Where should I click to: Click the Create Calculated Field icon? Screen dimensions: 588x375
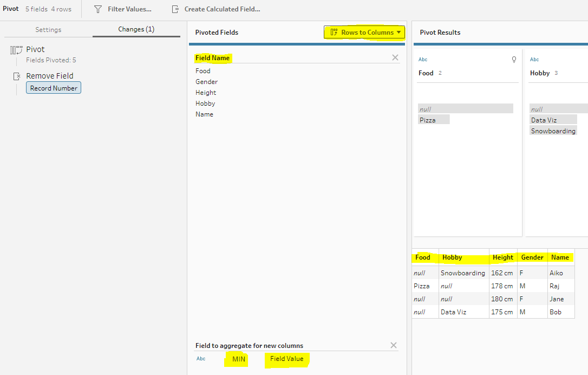pos(175,9)
